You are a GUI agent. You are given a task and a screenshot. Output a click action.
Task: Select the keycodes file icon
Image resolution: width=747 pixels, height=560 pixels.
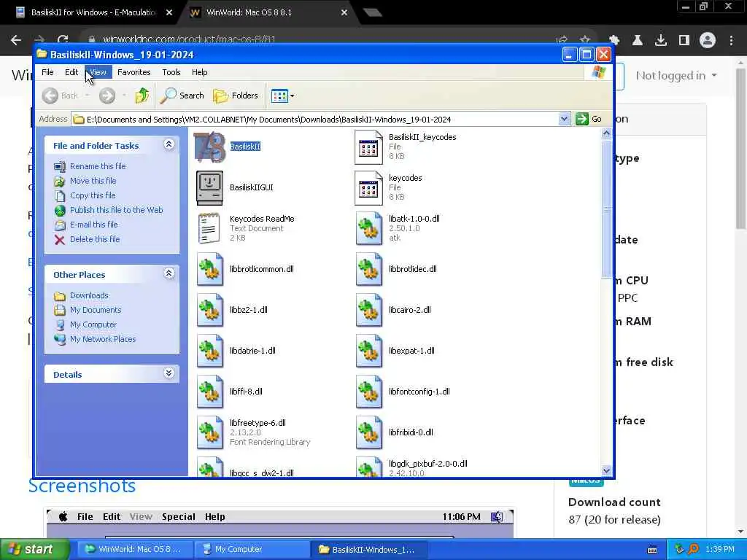tap(368, 188)
